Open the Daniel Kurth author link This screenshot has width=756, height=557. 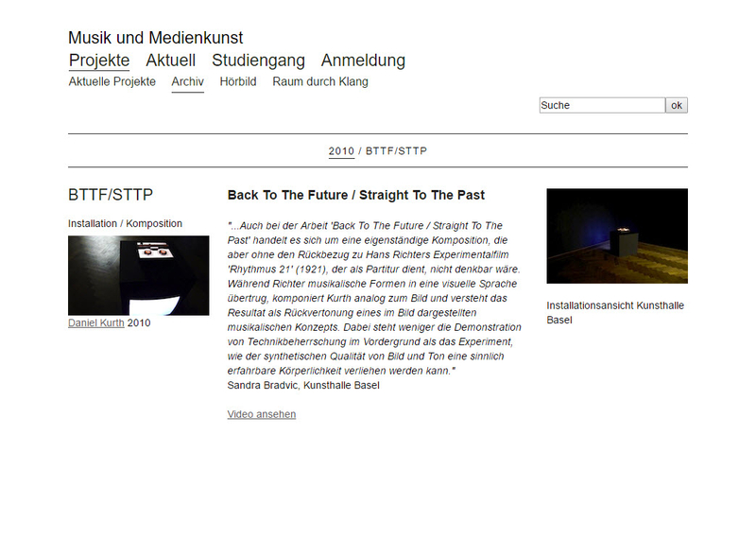[x=96, y=322]
